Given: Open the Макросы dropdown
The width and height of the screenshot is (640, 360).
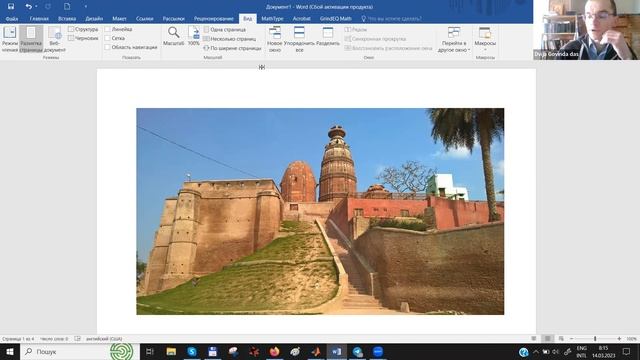Looking at the screenshot, I should 485,39.
